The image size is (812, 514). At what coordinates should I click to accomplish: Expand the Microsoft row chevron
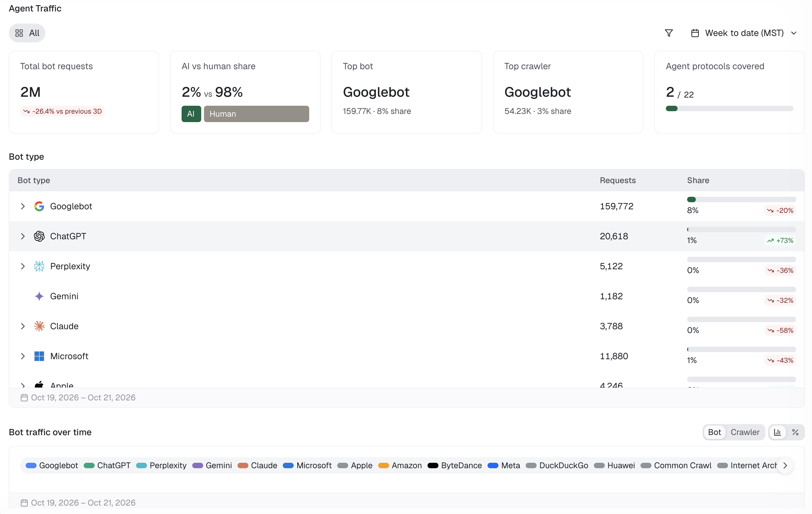(23, 356)
